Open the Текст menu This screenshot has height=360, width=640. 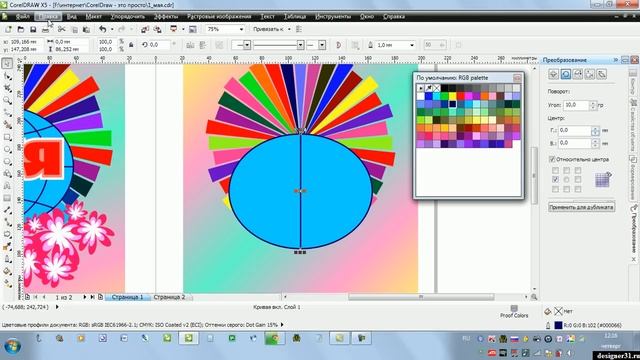[267, 17]
